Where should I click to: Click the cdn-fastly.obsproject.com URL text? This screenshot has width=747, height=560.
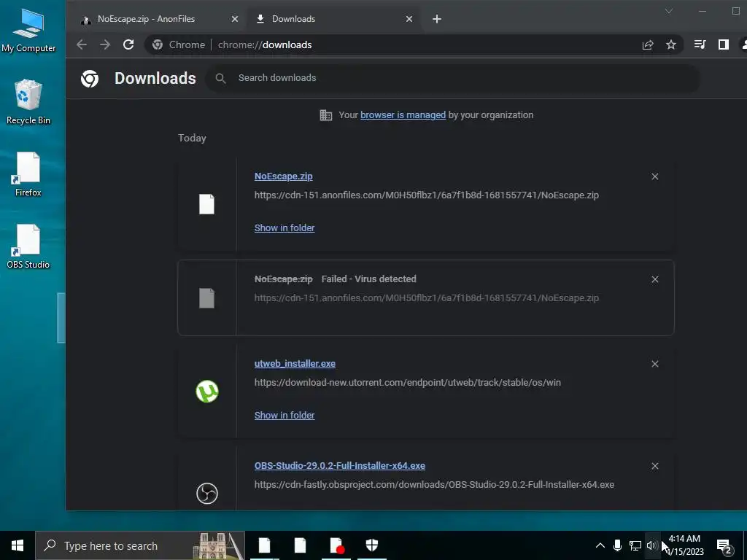point(434,485)
